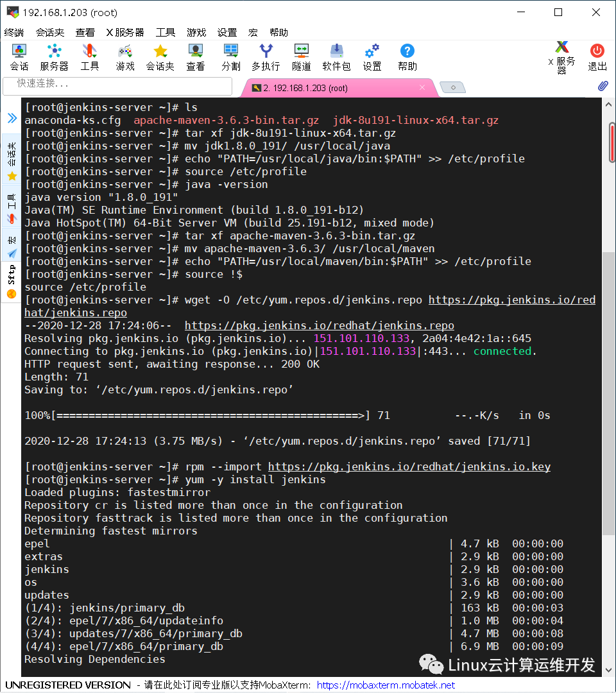Image resolution: width=616 pixels, height=693 pixels.
Task: Expand sidebar with double chevron arrows
Action: 12,118
